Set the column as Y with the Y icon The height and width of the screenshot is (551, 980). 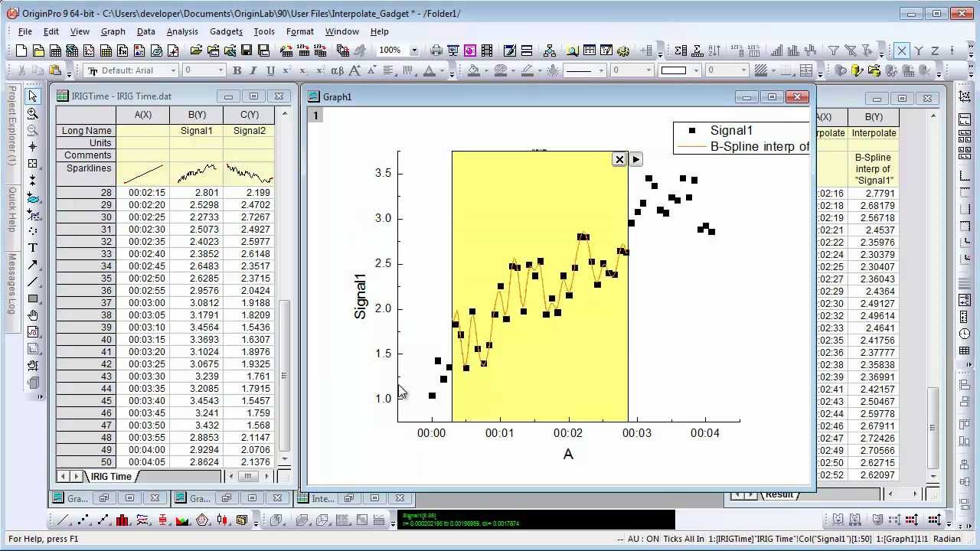pos(918,51)
